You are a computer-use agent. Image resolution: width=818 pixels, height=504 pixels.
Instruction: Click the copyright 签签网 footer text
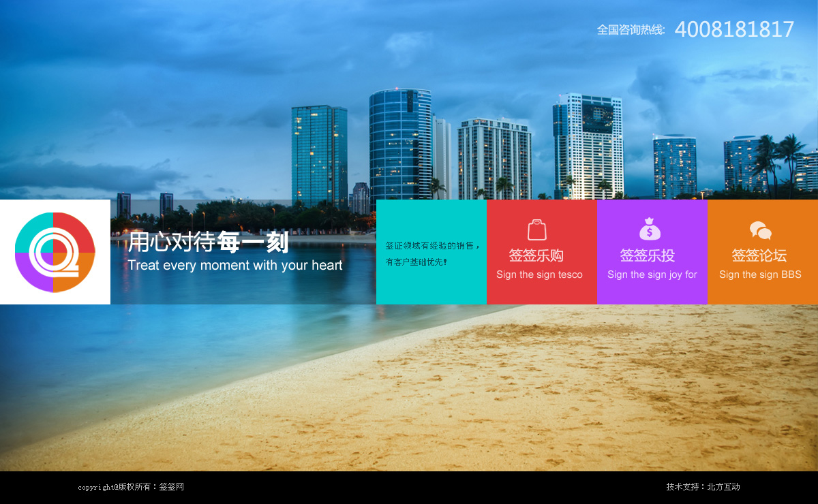tap(131, 487)
